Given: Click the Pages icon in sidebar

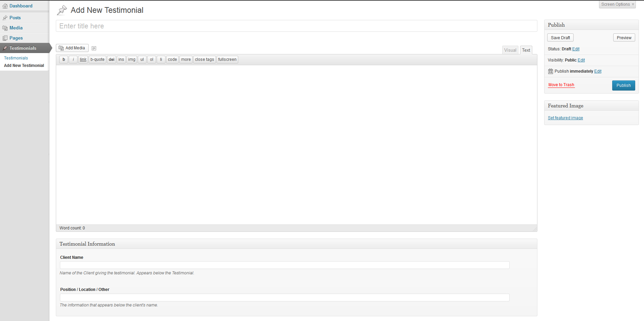Looking at the screenshot, I should (5, 38).
